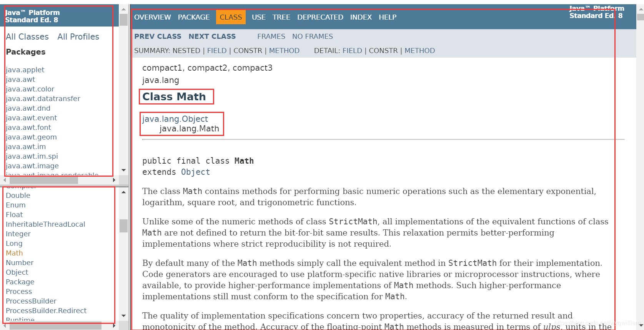Jump to METHOD in the detail row

click(x=420, y=51)
